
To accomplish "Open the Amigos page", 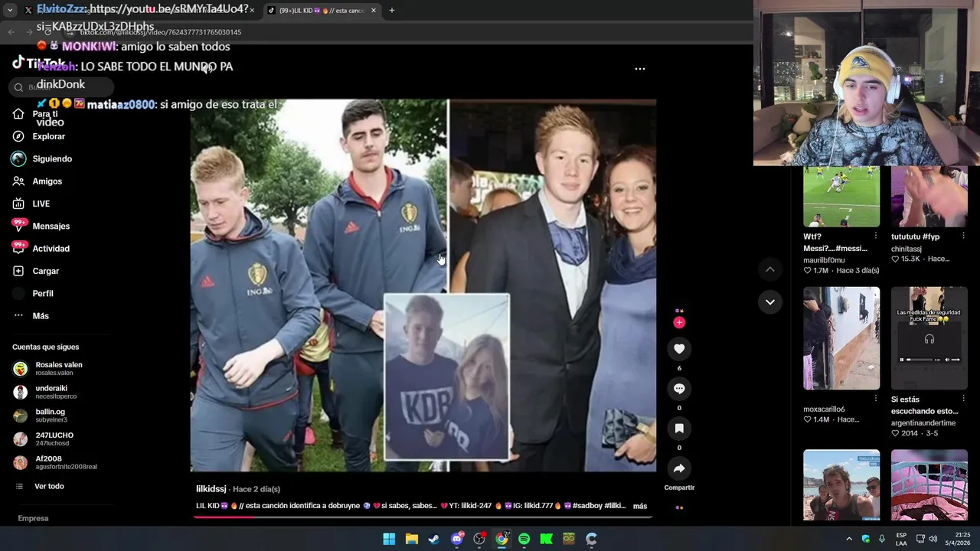I will tap(38, 181).
